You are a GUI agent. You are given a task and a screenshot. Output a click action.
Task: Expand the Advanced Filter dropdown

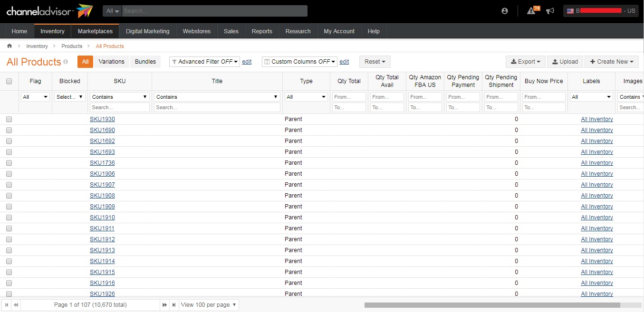click(204, 62)
